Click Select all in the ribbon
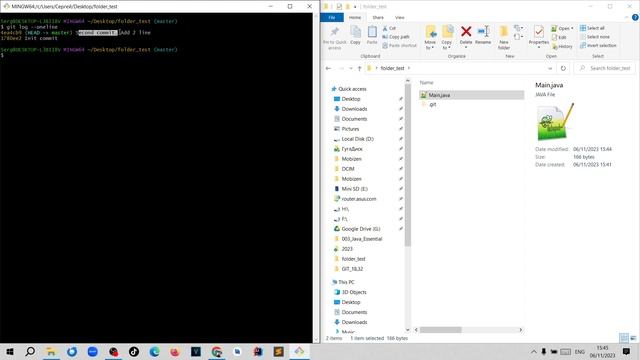This screenshot has width=640, height=360. coord(592,28)
